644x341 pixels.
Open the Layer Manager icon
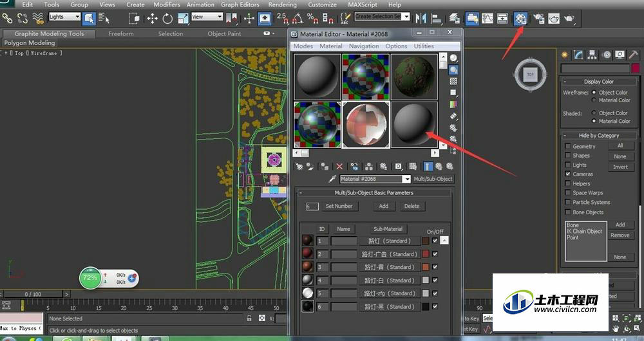click(x=454, y=19)
